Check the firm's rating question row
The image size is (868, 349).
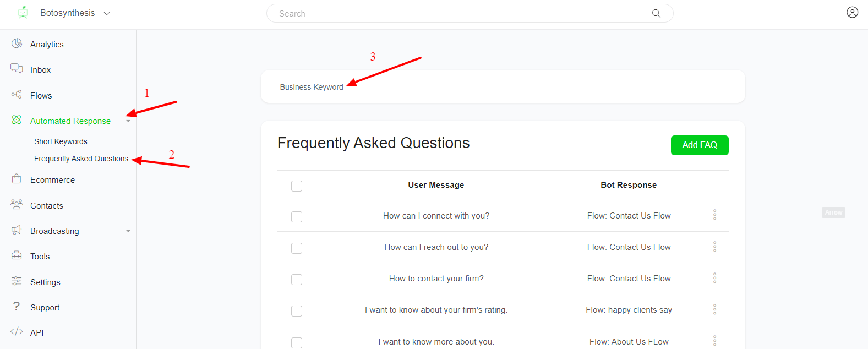click(297, 311)
